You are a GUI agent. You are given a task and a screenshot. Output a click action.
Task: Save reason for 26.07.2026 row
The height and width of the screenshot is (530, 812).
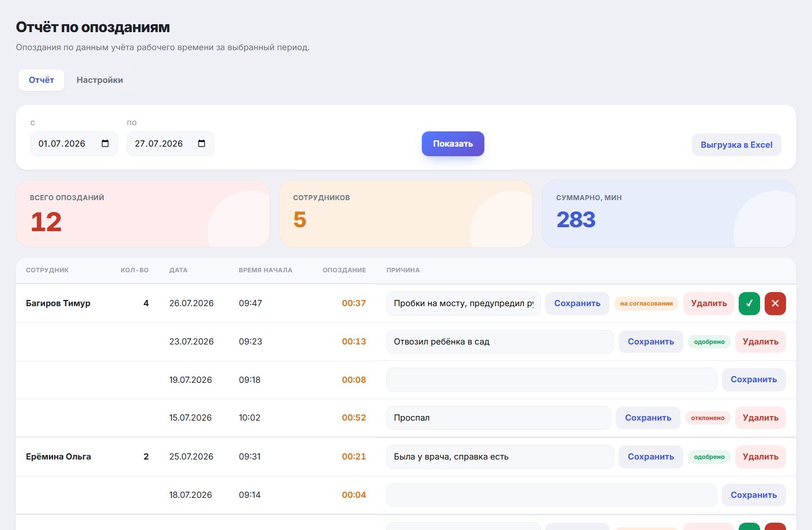point(577,303)
